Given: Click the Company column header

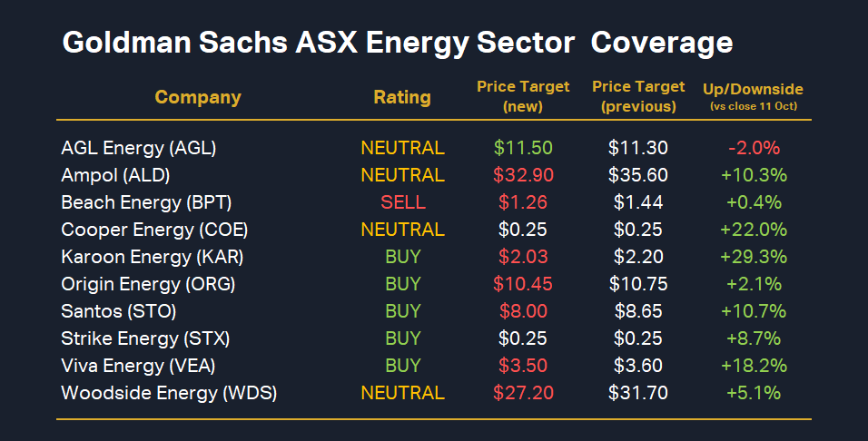Looking at the screenshot, I should click(x=198, y=97).
